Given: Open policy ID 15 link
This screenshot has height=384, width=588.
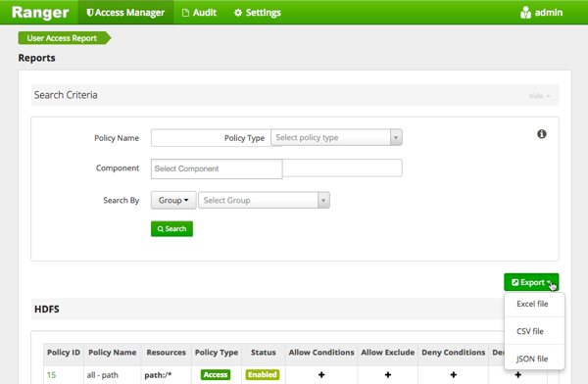Looking at the screenshot, I should click(x=51, y=375).
